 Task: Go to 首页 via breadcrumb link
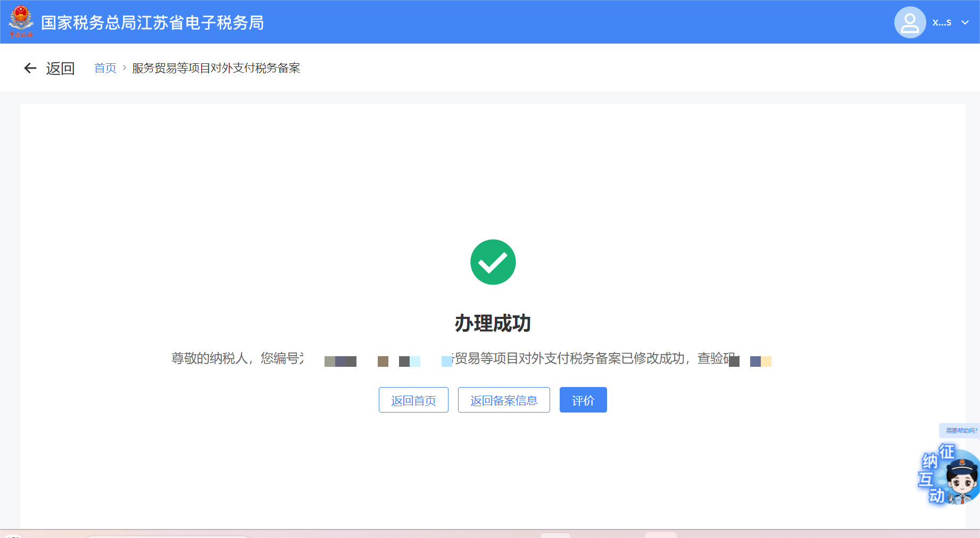105,68
